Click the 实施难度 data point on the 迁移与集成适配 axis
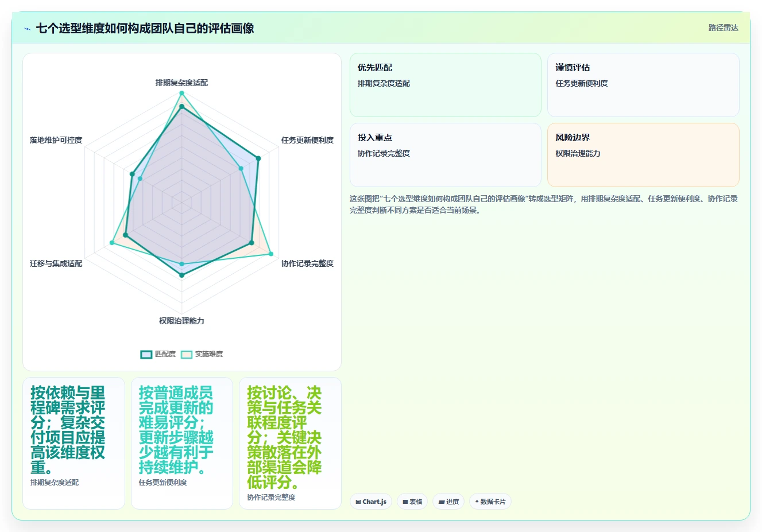Viewport: 762px width, 532px height. (x=112, y=243)
